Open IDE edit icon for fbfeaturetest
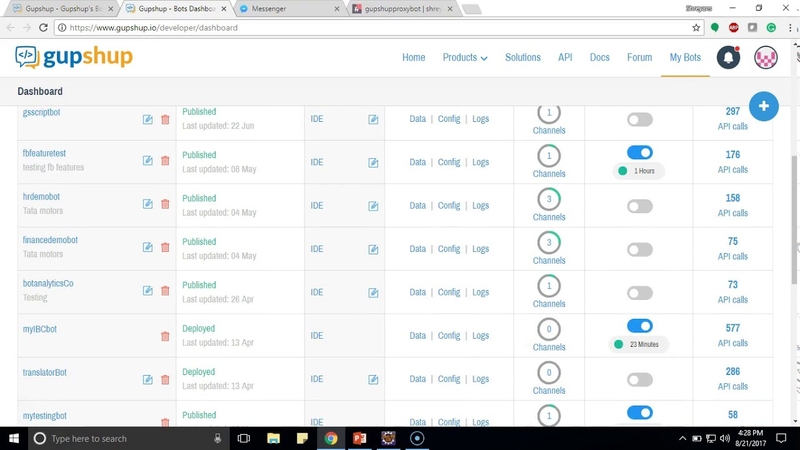The image size is (800, 450). pyautogui.click(x=373, y=163)
